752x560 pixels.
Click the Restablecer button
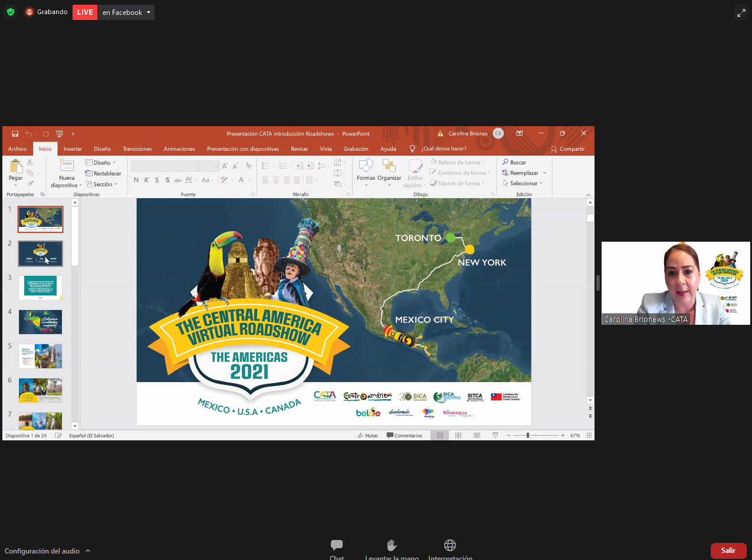(103, 173)
